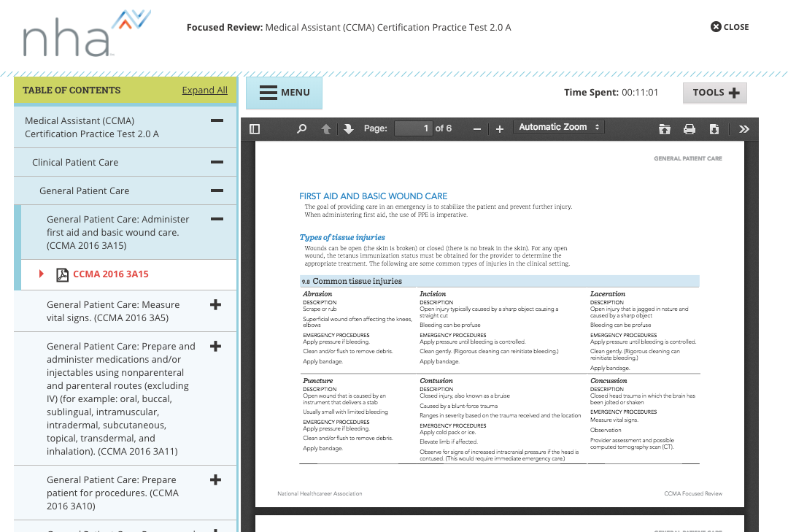Close the focused review with the CLOSE button
788x532 pixels.
click(x=730, y=26)
